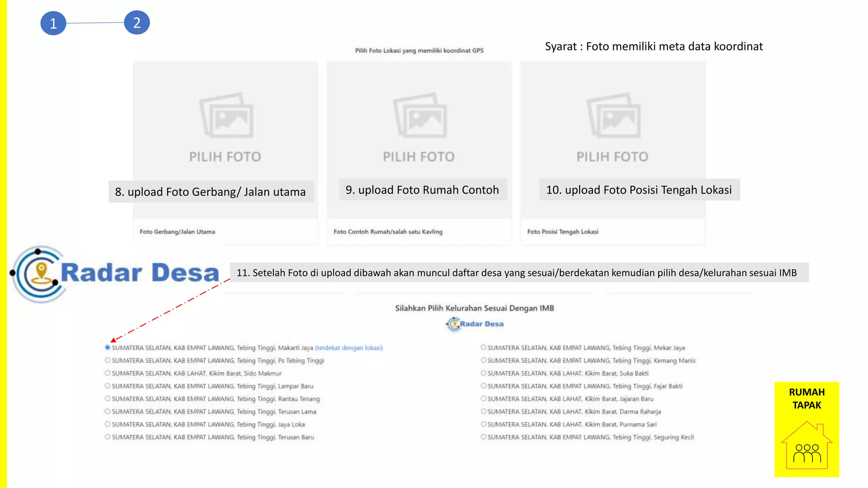Click the Foto Contoh Rumah image placeholder icon
The image size is (868, 488).
(420, 115)
